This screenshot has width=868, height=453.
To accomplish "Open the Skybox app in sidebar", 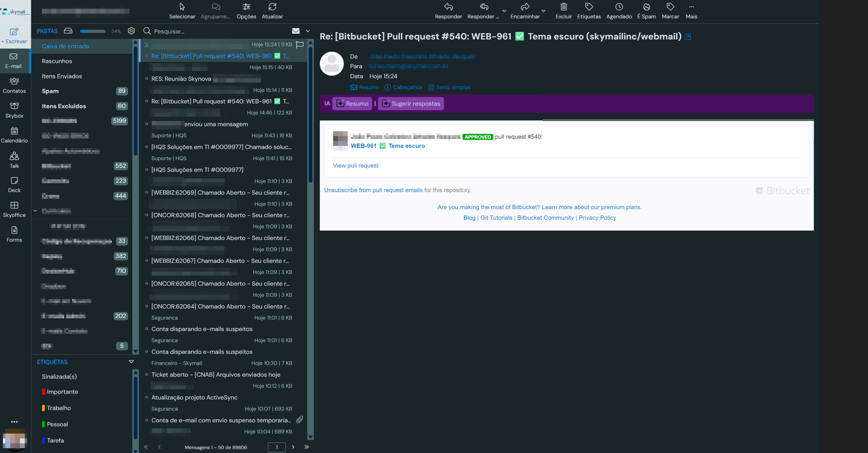I will pos(14,106).
